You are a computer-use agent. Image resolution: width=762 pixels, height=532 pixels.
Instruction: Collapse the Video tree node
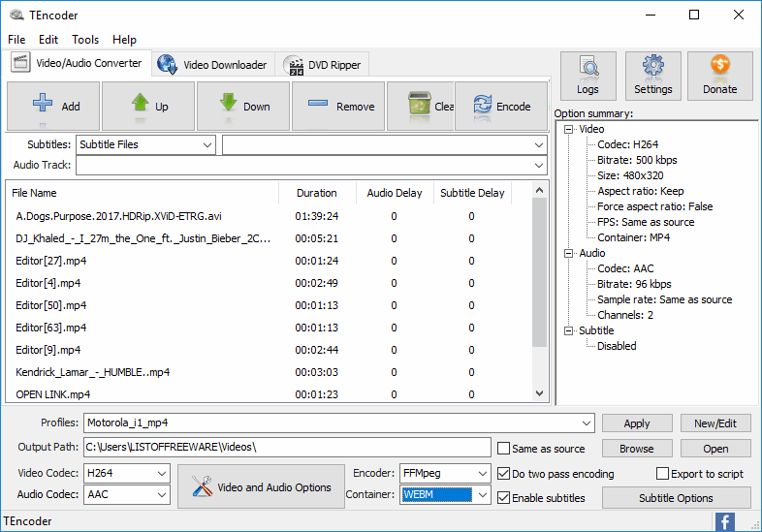click(568, 129)
